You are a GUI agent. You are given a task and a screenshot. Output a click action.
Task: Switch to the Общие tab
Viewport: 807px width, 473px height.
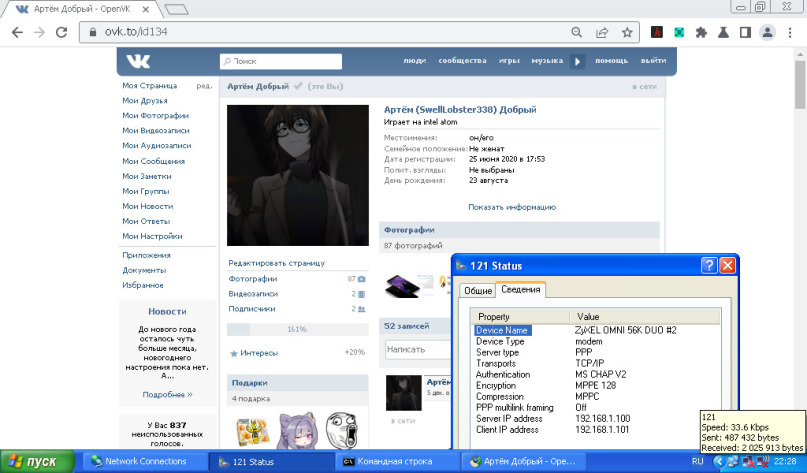tap(477, 290)
